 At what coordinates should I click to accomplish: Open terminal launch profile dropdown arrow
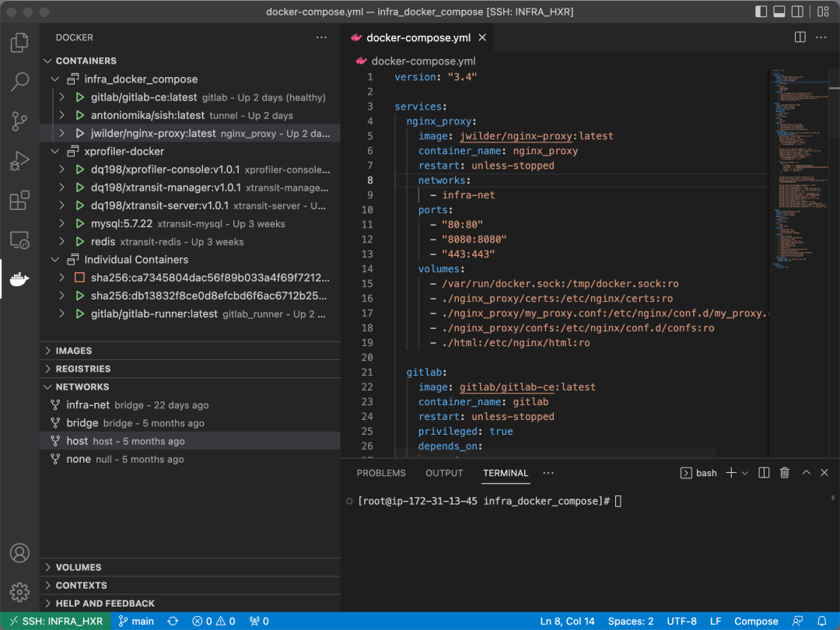[x=744, y=473]
